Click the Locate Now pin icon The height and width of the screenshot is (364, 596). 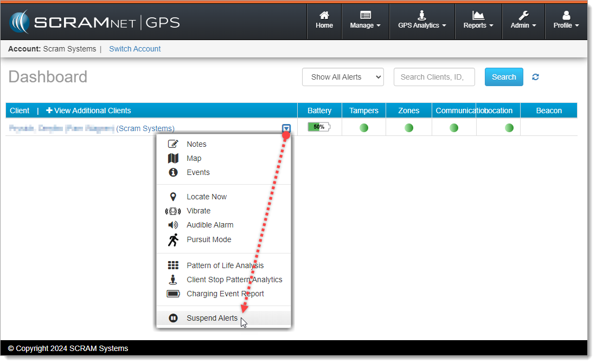coord(173,197)
